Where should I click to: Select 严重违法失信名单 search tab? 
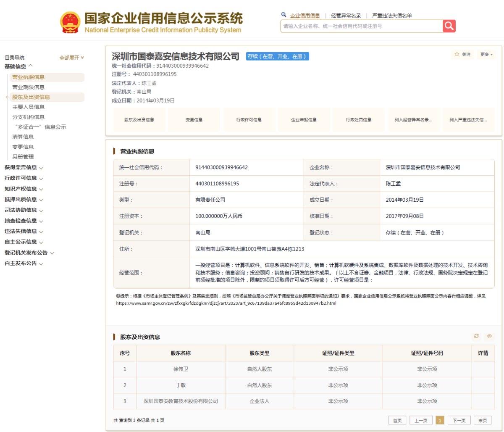point(392,16)
